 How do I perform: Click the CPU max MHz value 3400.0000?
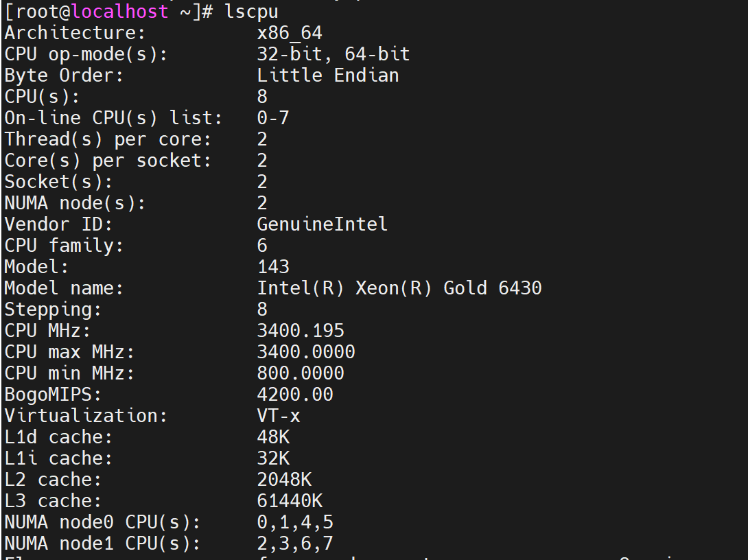coord(306,352)
